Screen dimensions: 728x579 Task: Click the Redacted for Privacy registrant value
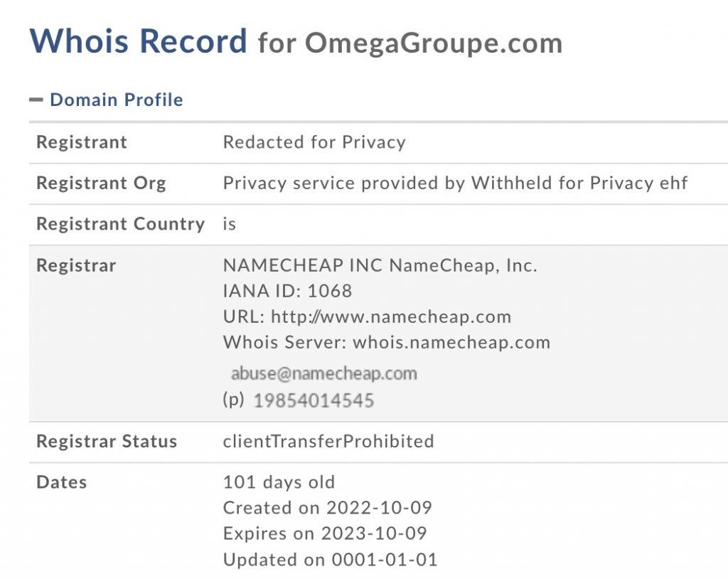tap(314, 142)
